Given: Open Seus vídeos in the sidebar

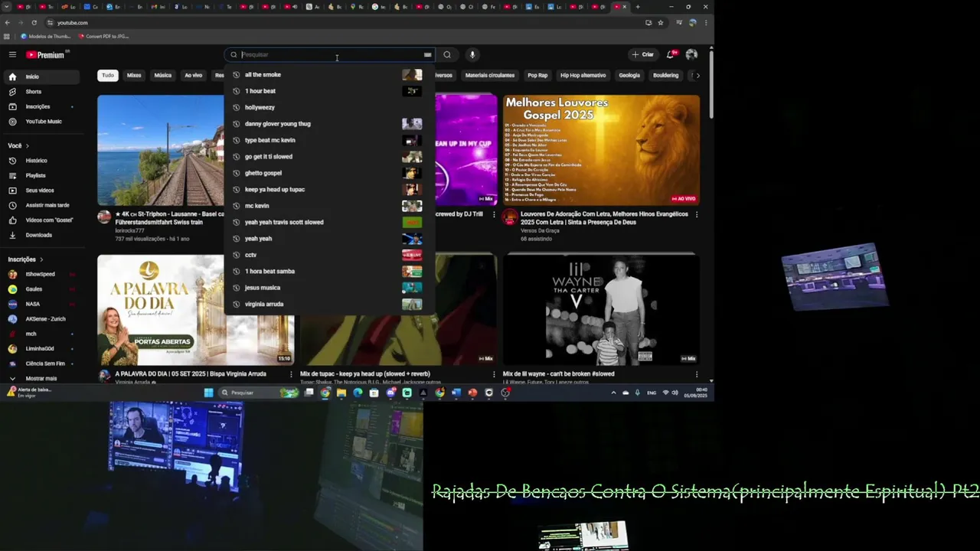Looking at the screenshot, I should tap(41, 190).
